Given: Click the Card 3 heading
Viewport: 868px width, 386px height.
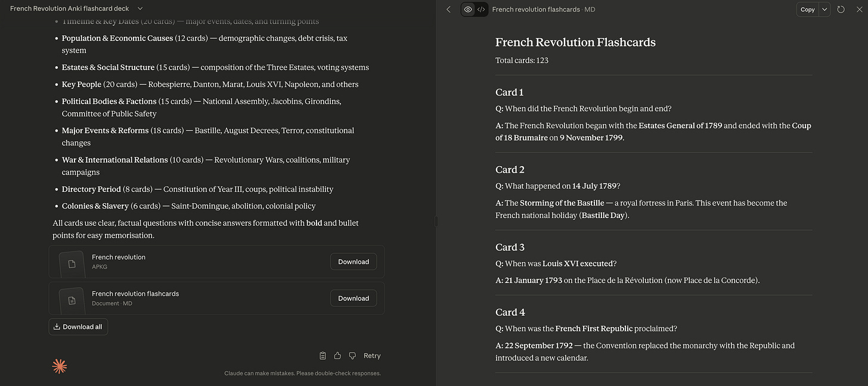Looking at the screenshot, I should coord(510,247).
